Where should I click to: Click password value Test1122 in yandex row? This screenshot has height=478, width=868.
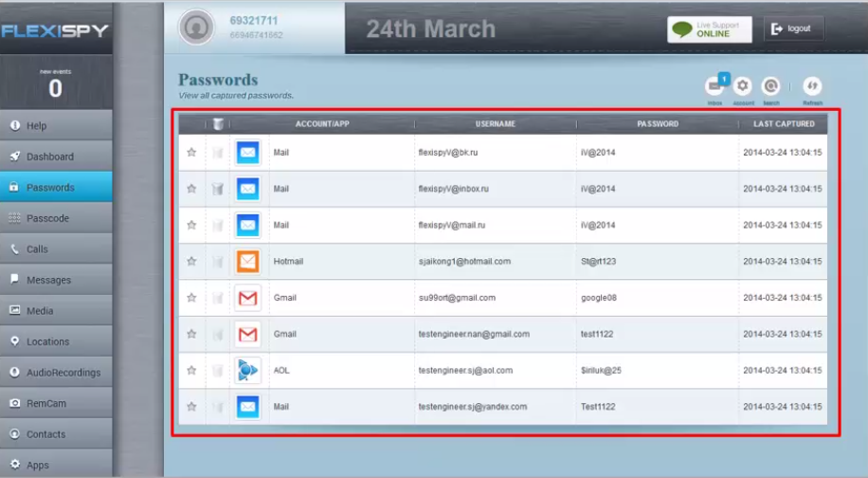click(x=598, y=407)
